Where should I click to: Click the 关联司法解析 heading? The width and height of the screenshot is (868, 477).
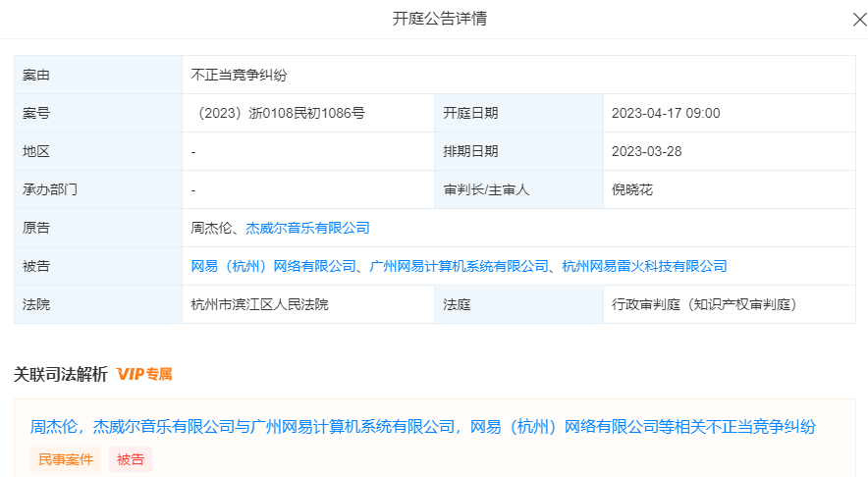click(60, 375)
